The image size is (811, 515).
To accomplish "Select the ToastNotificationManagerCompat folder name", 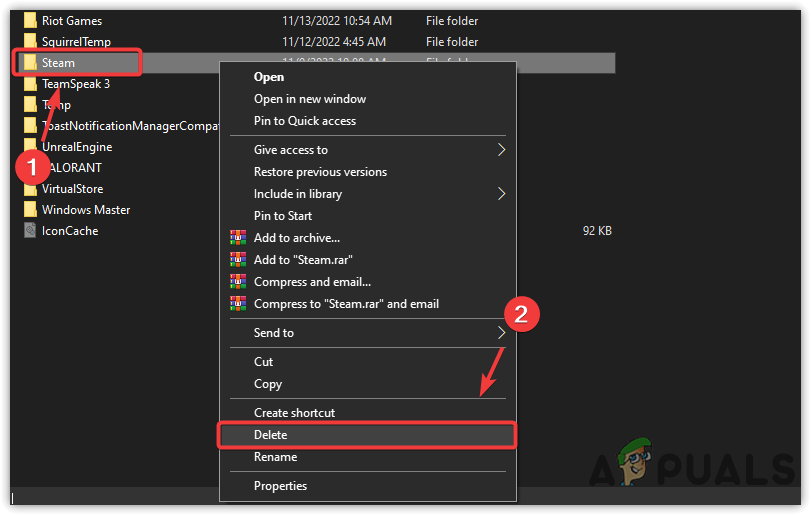I will click(x=131, y=126).
